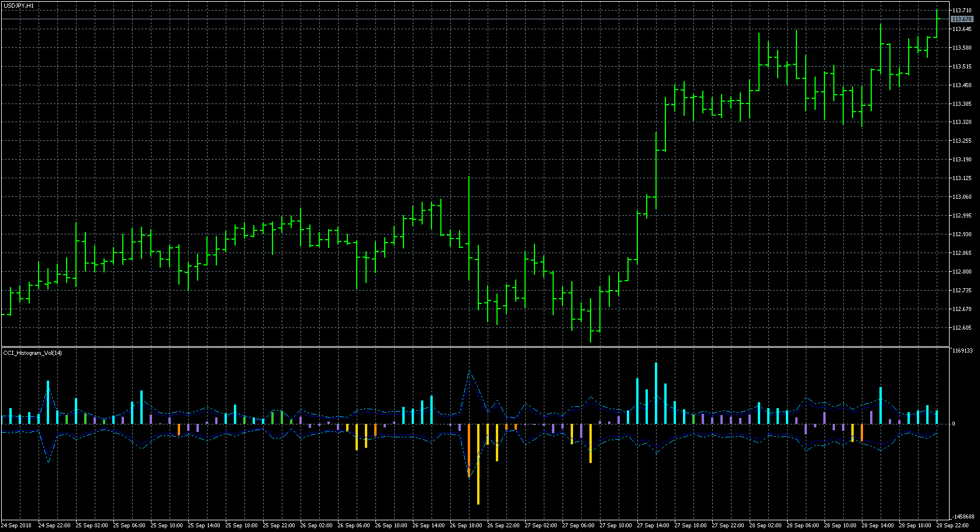Viewport: 980px width, 532px height.
Task: Click the 25 Sep 14:00 time label
Action: point(204,526)
